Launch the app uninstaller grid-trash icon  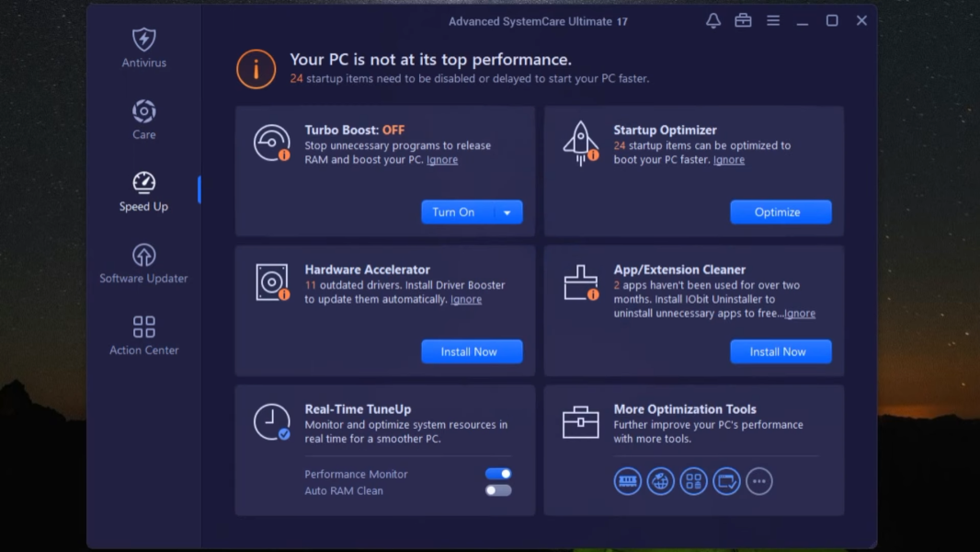click(693, 481)
